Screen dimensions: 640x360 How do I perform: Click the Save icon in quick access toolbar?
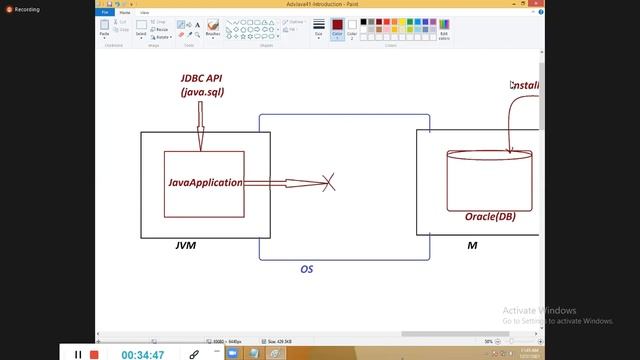(109, 4)
